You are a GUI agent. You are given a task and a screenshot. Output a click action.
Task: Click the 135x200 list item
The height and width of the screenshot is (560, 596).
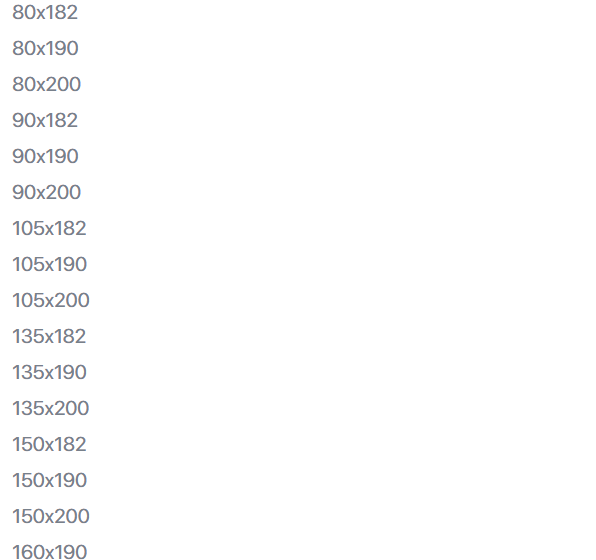51,408
